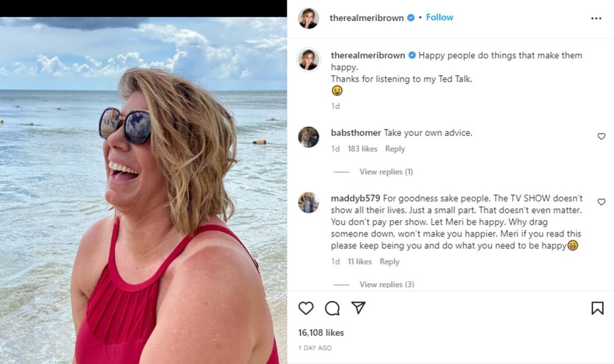
Task: Reply to babsthomer's comment
Action: [395, 149]
